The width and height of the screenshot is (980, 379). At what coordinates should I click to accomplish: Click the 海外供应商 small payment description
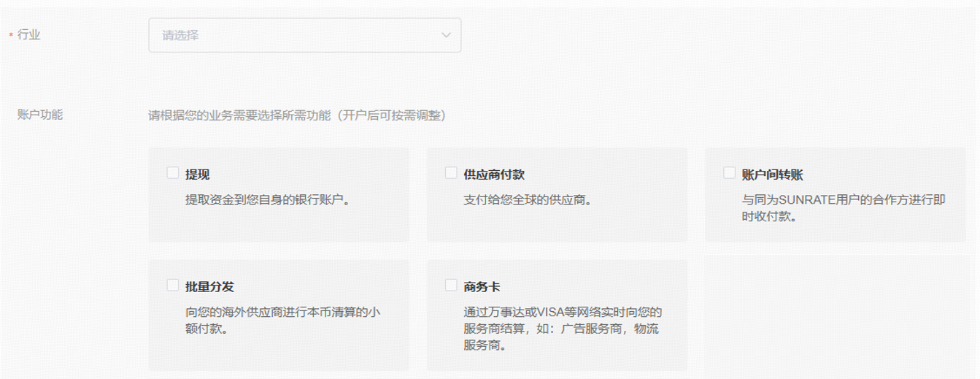coord(282,320)
